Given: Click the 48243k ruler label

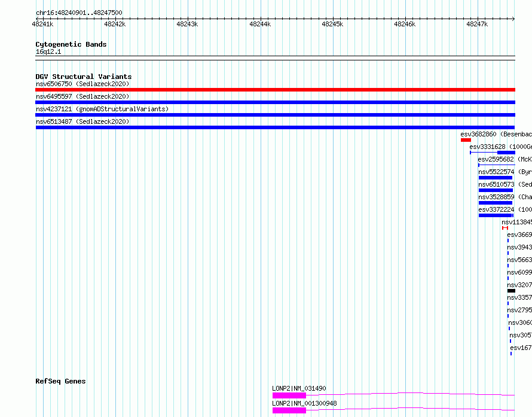Looking at the screenshot, I should (x=187, y=24).
